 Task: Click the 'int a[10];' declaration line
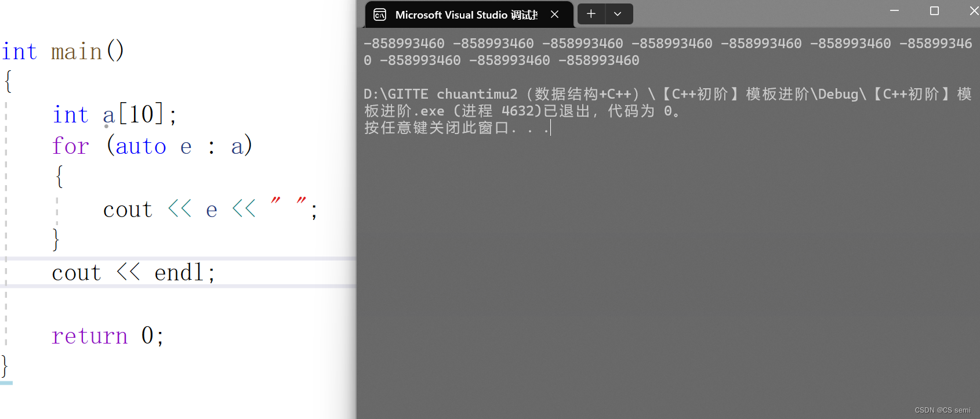(114, 114)
